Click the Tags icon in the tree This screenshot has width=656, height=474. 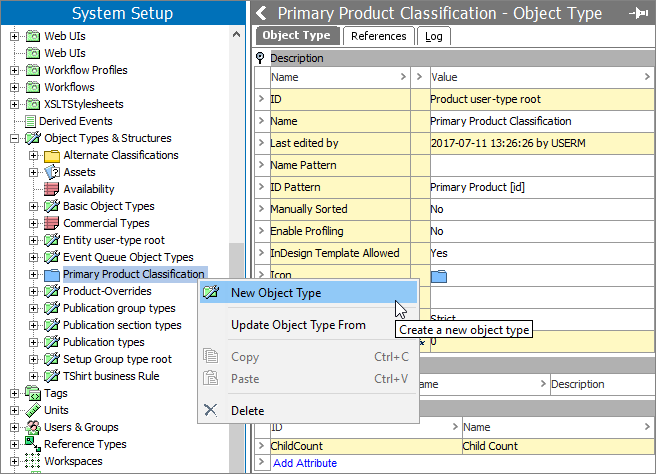point(32,393)
